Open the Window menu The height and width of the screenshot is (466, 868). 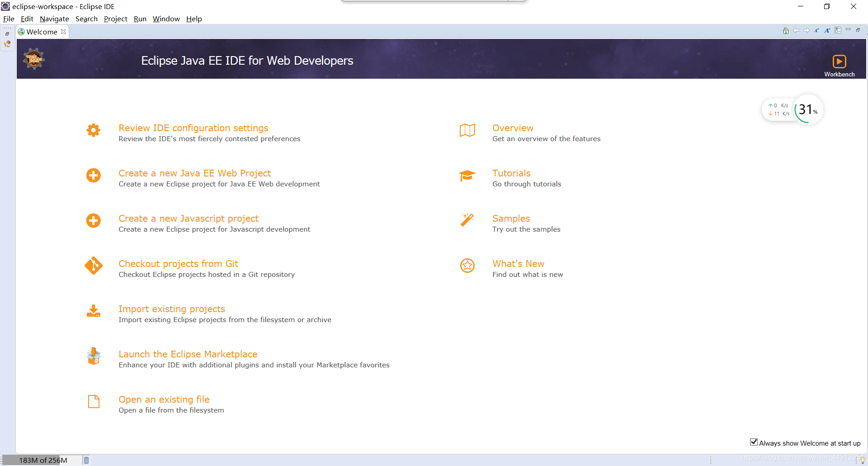[166, 19]
